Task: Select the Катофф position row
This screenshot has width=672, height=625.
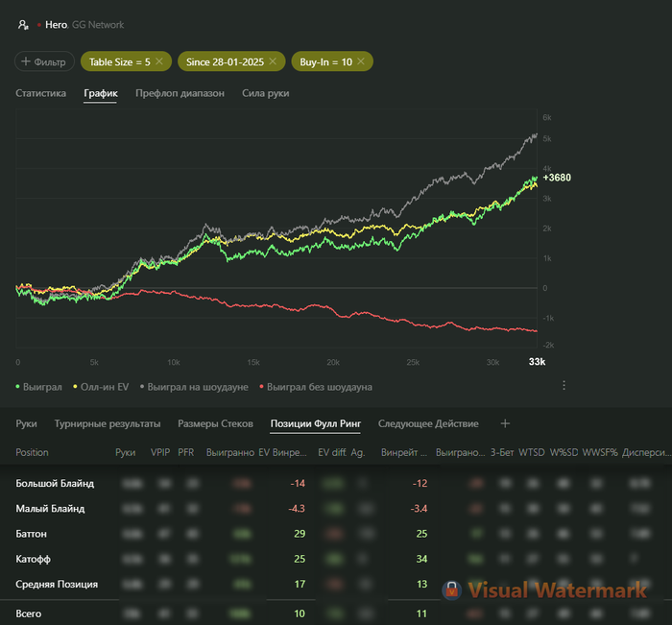Action: click(x=336, y=559)
